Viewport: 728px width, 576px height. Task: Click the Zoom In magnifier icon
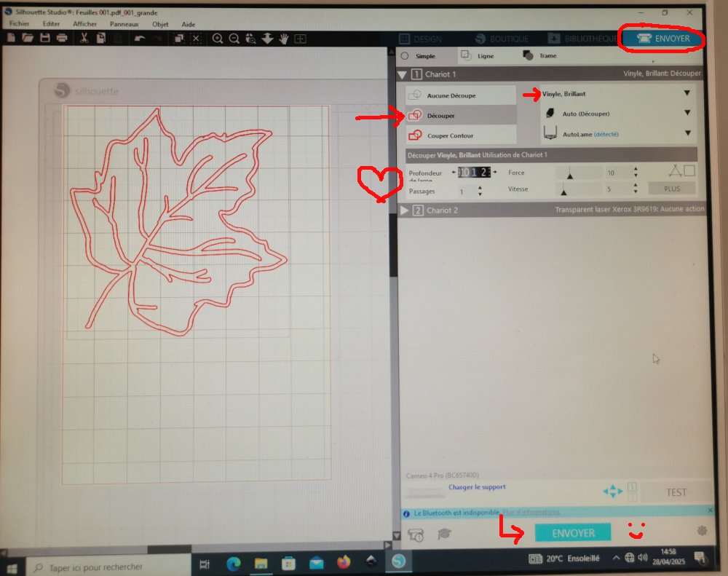[x=218, y=38]
